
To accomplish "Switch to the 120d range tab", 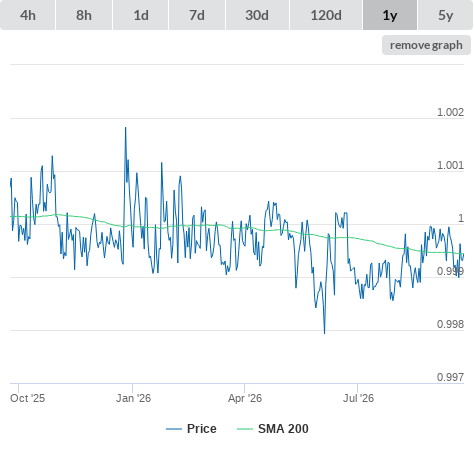I will pyautogui.click(x=326, y=15).
